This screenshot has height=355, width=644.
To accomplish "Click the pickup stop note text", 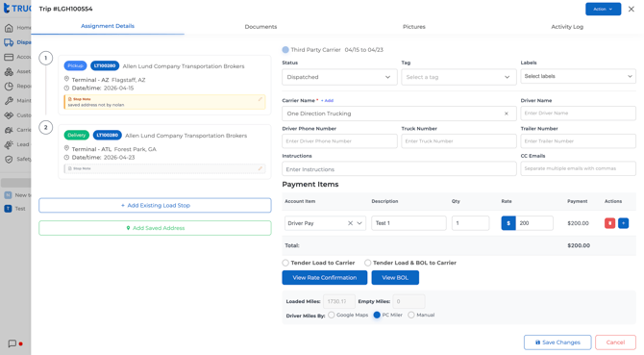I will coord(96,105).
